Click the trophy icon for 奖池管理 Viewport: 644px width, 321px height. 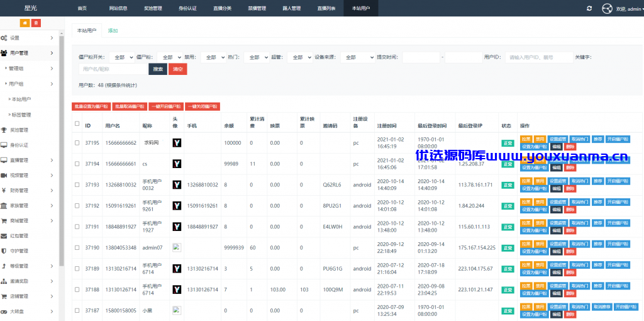(x=4, y=130)
